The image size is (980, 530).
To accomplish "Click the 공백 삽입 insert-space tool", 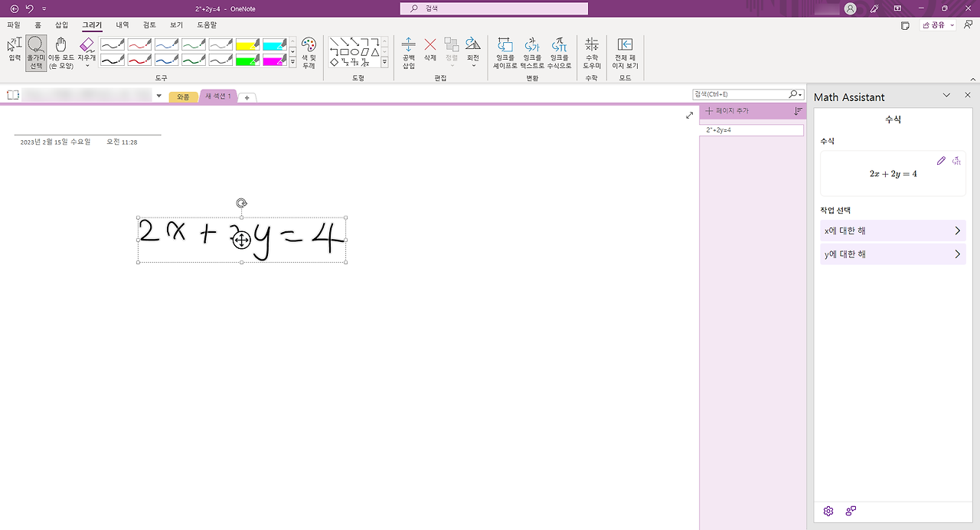I will (408, 52).
